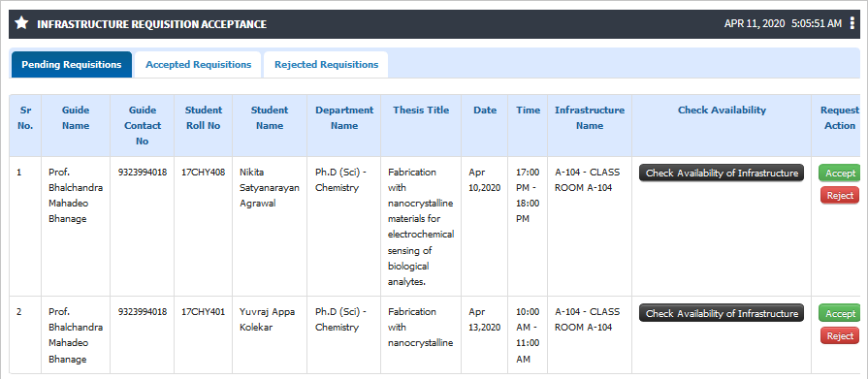Click the guide name in row 2
Image resolution: width=868 pixels, height=379 pixels.
pyautogui.click(x=76, y=335)
